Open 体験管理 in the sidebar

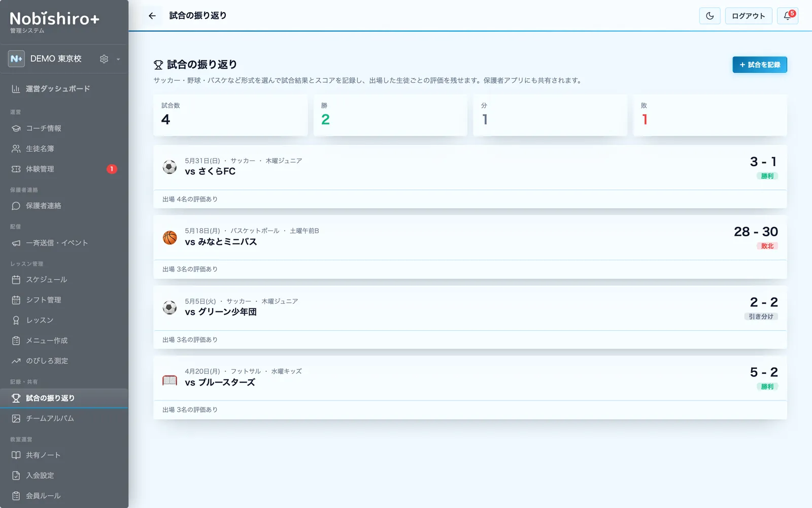click(64, 169)
